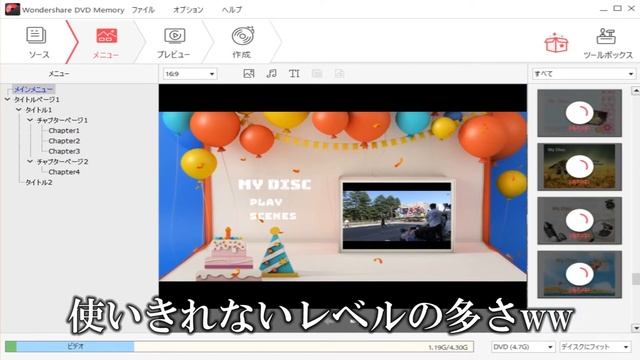Select the メニュー step icon
The image size is (640, 360).
coord(107,36)
